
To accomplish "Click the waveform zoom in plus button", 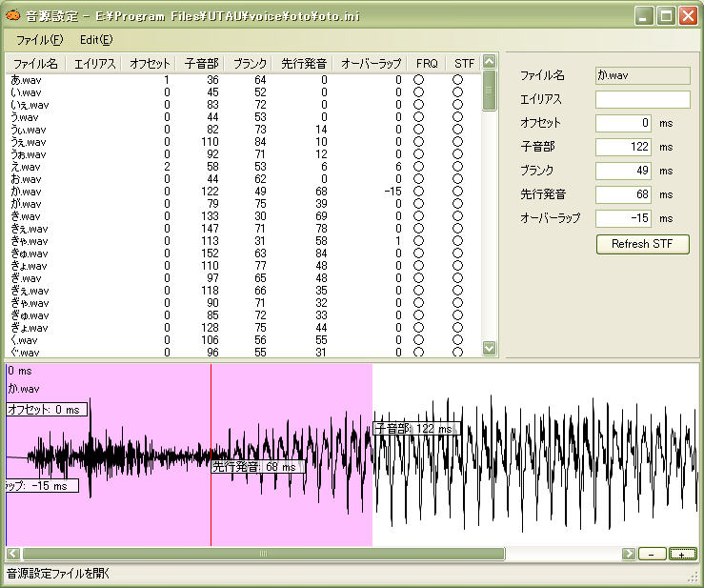I will tap(682, 554).
